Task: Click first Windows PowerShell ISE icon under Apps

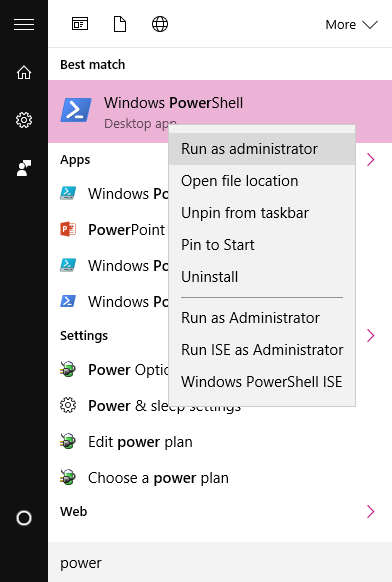Action: click(68, 193)
